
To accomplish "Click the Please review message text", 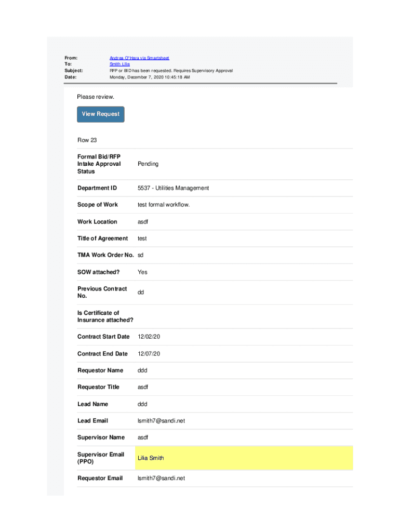I will click(x=96, y=97).
